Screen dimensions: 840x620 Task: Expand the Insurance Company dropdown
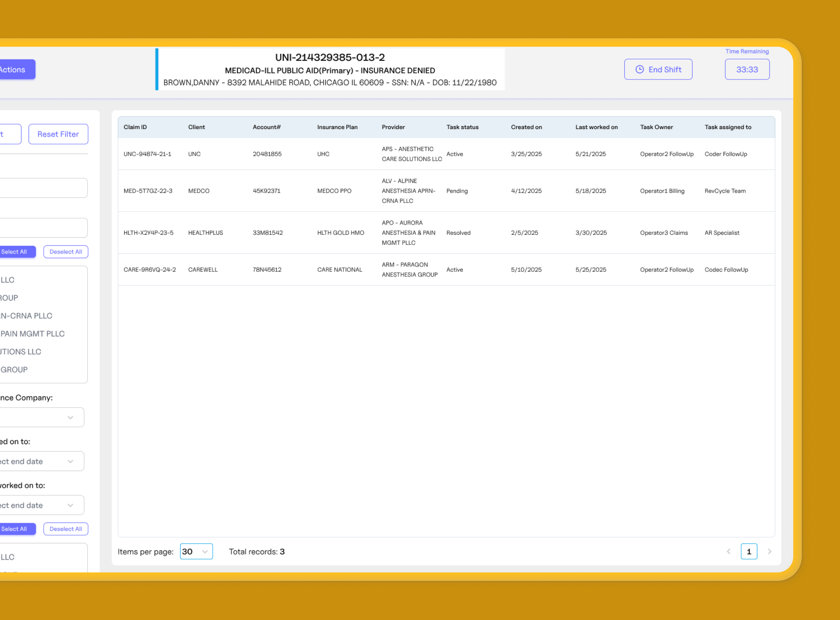[42, 417]
